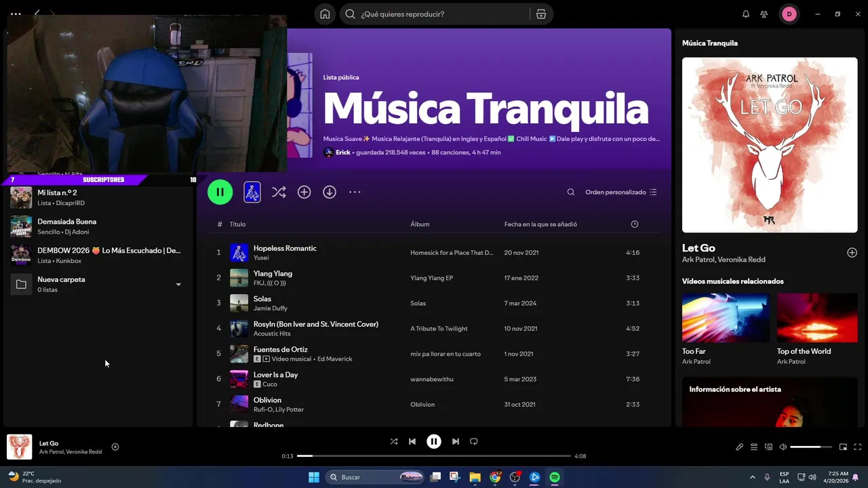Click the Let Go album art in right panel

click(770, 145)
